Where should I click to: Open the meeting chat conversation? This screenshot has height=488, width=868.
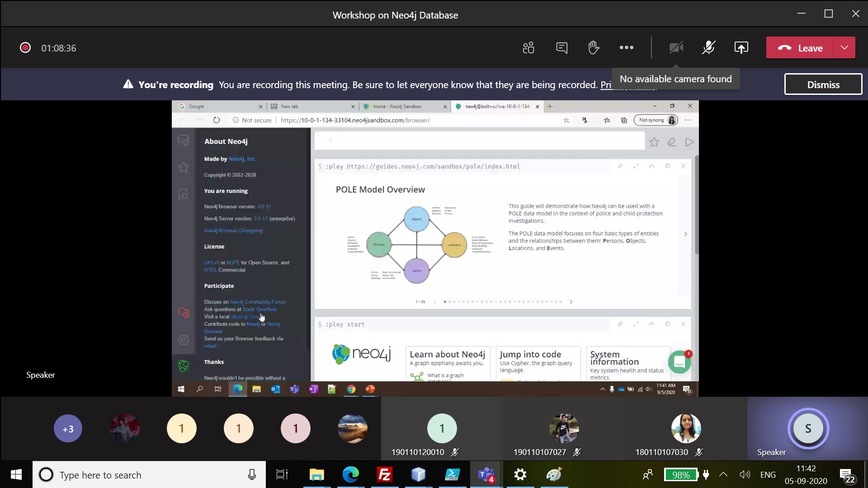(561, 48)
